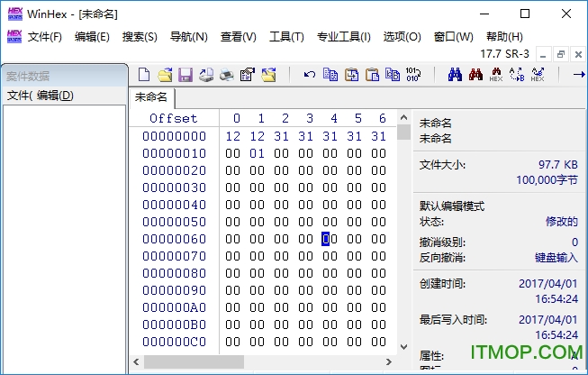Paste clipboard with clipboard icon
Viewport: 588px width, 375px height.
(372, 75)
